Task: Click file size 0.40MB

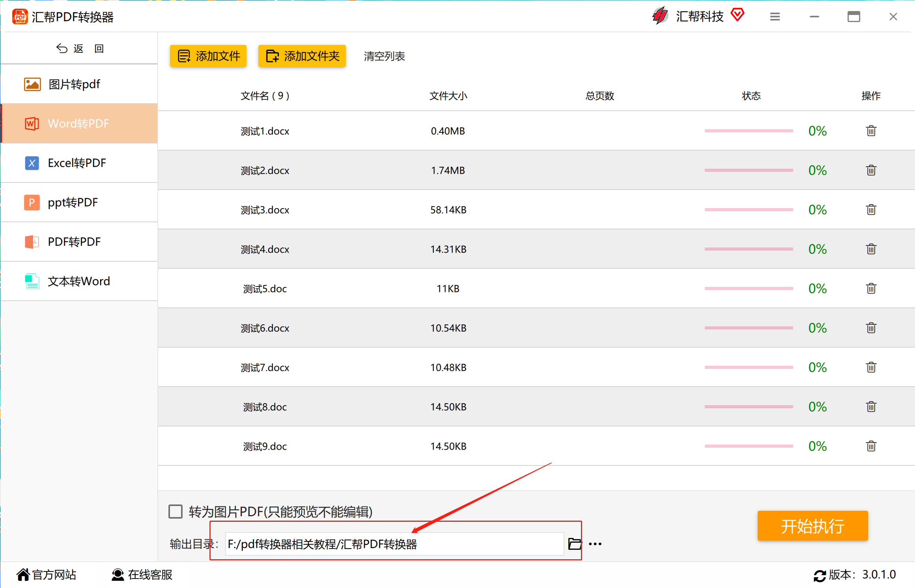Action: click(x=448, y=131)
